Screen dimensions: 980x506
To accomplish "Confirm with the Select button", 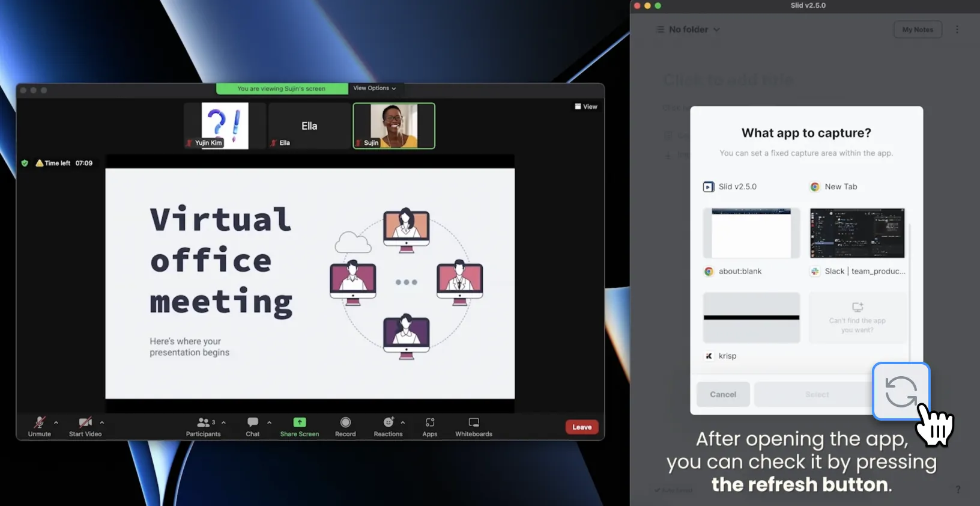I will pos(817,394).
